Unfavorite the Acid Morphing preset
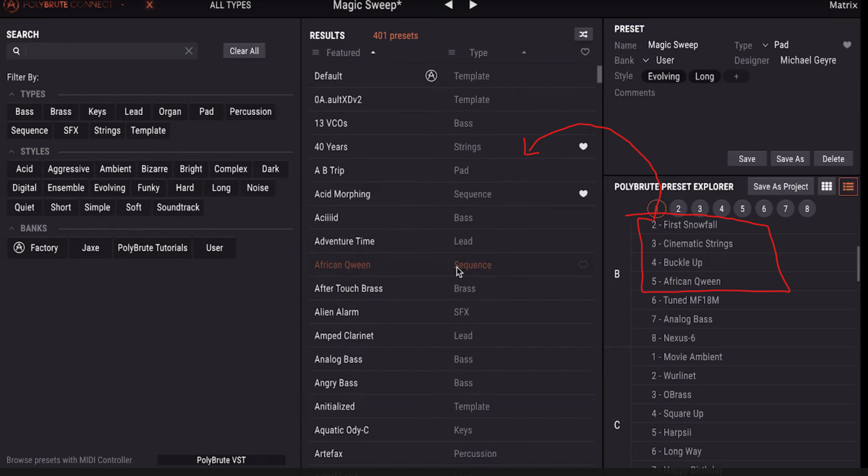 [x=583, y=194]
